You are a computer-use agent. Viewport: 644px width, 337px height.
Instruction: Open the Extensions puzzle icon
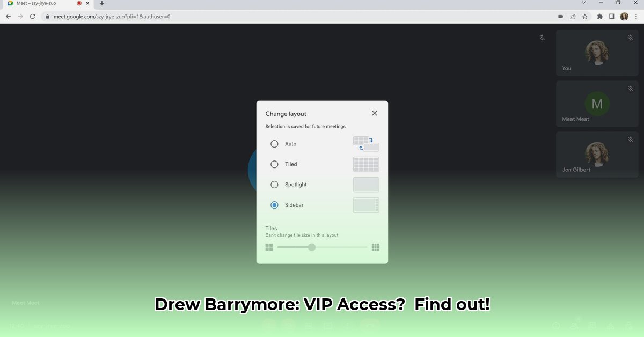(x=600, y=17)
